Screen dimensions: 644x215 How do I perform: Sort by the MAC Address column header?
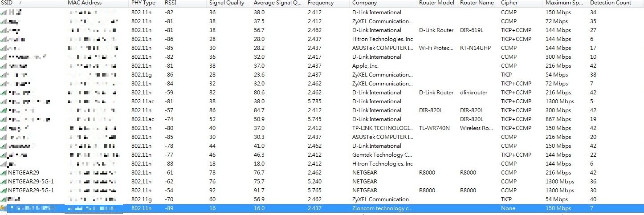[85, 3]
